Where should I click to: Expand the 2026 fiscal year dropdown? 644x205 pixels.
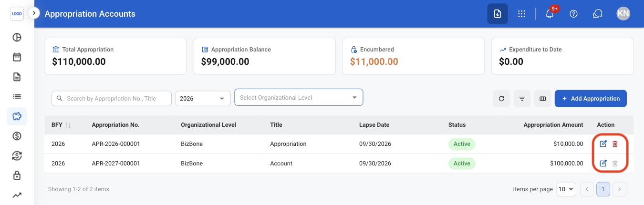[x=202, y=99]
